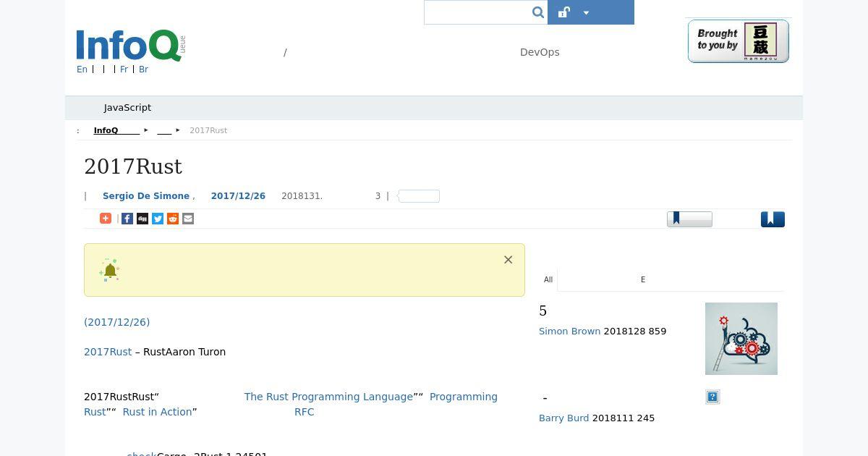
Task: Dismiss the yellow notification banner
Action: [x=508, y=260]
